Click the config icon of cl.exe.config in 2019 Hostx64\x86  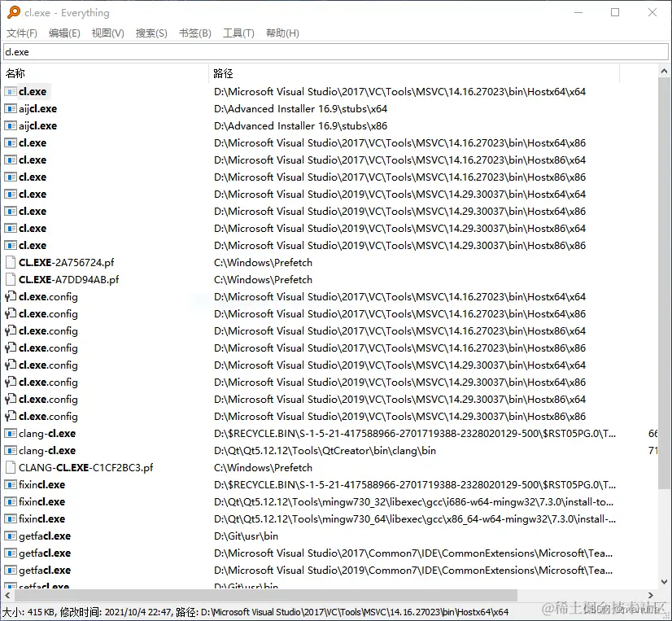click(11, 382)
